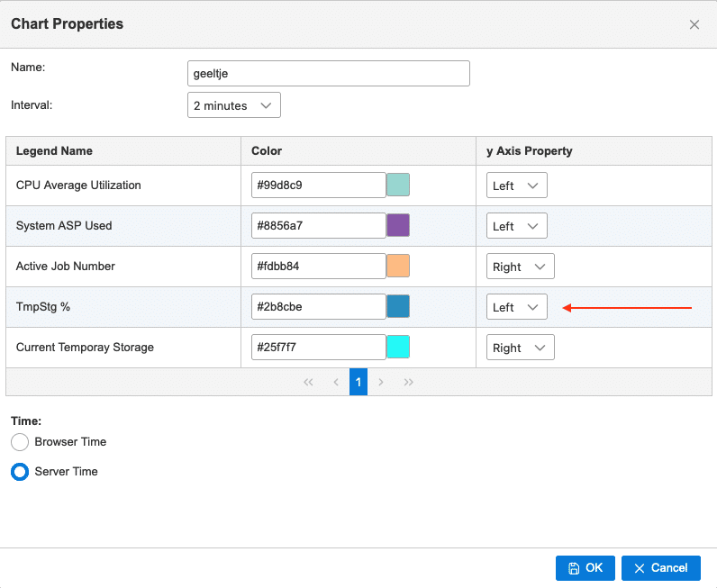Image resolution: width=717 pixels, height=588 pixels.
Task: Select Server Time radio button
Action: (x=20, y=472)
